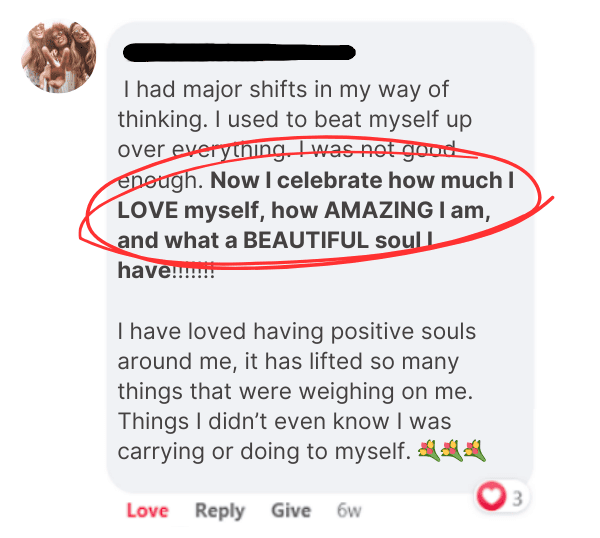Open the 6w timestamp
The image size is (600, 538).
tap(348, 511)
